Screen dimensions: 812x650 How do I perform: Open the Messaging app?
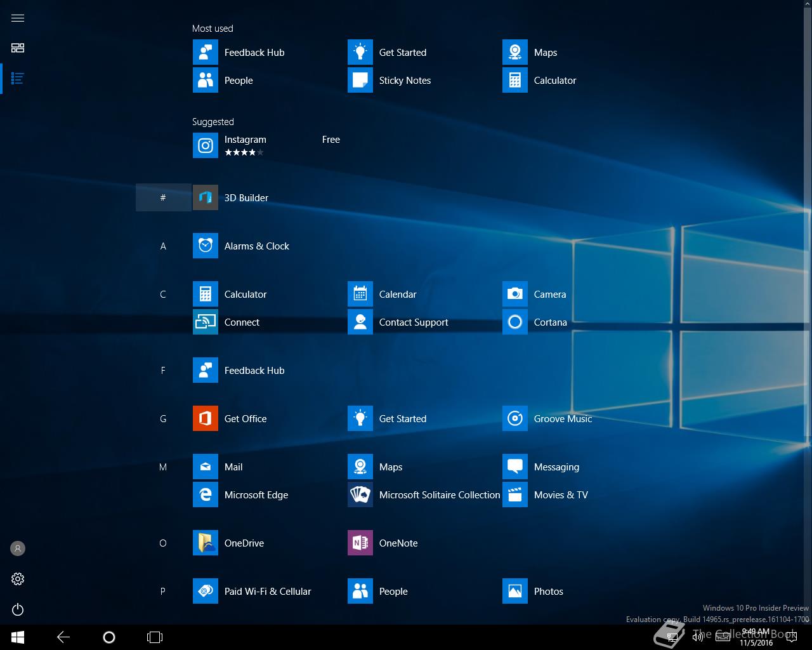tap(579, 467)
